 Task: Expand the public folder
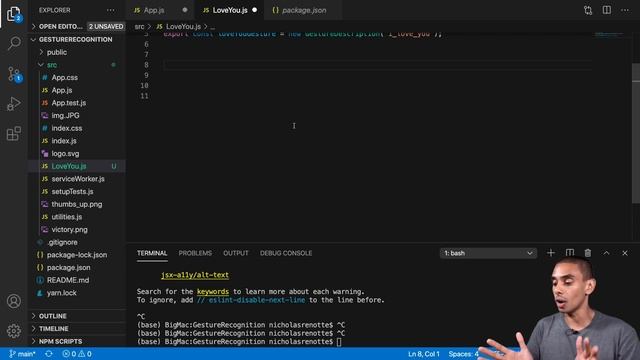(x=57, y=52)
